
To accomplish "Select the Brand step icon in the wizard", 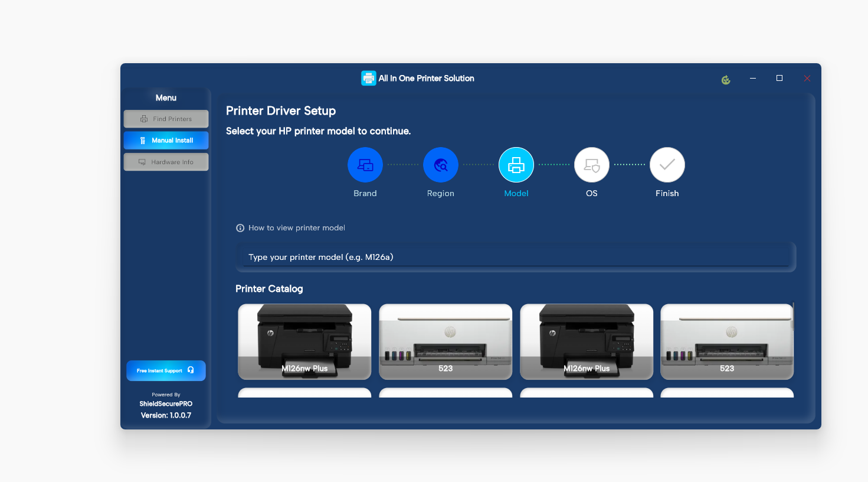I will pyautogui.click(x=365, y=165).
